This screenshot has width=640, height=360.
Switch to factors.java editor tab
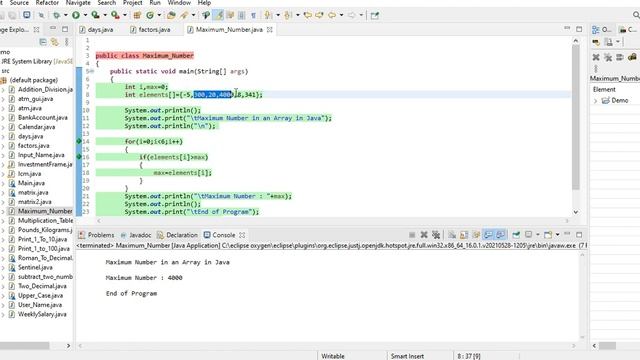[150, 29]
